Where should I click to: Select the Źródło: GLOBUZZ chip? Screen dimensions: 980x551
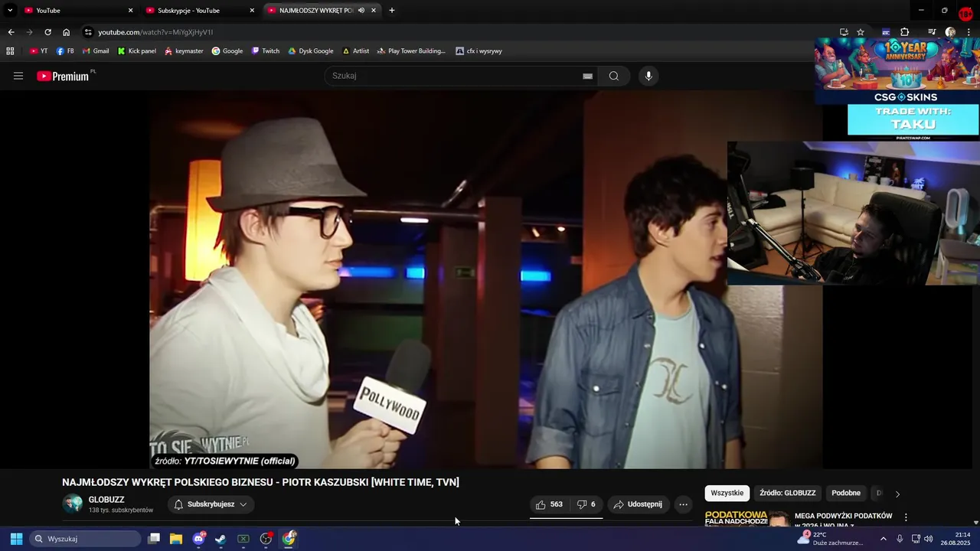[788, 493]
